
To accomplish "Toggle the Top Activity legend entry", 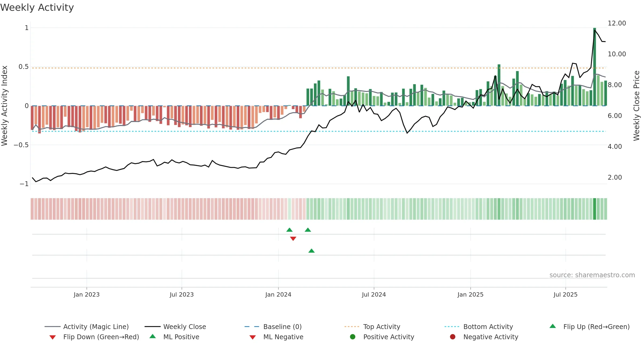I will coord(372,327).
